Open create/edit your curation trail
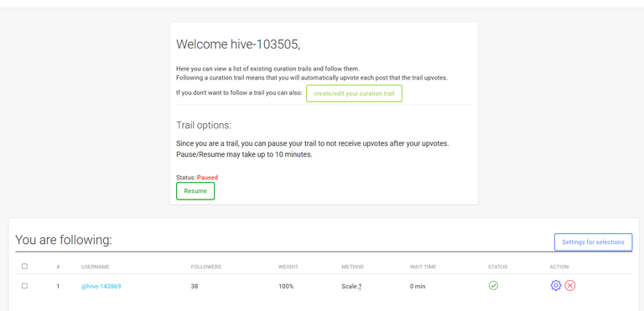Viewport: 644px width, 311px height. pos(354,93)
